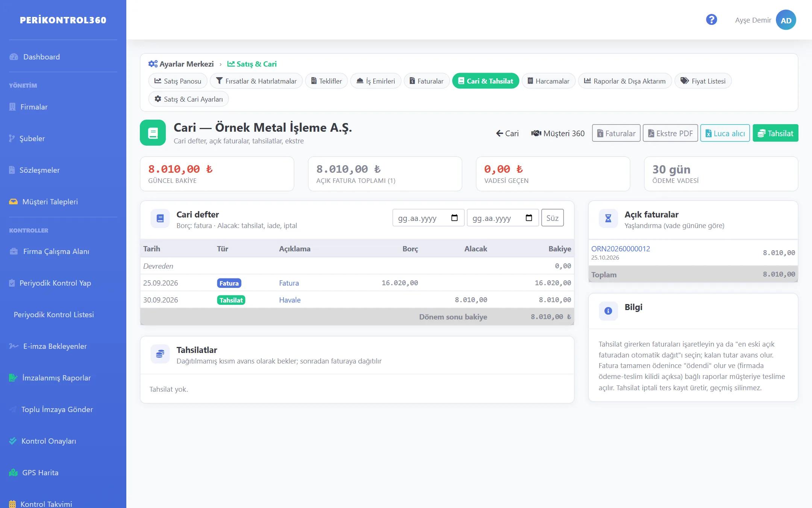The image size is (812, 508).
Task: Open help question mark icon
Action: click(x=711, y=20)
